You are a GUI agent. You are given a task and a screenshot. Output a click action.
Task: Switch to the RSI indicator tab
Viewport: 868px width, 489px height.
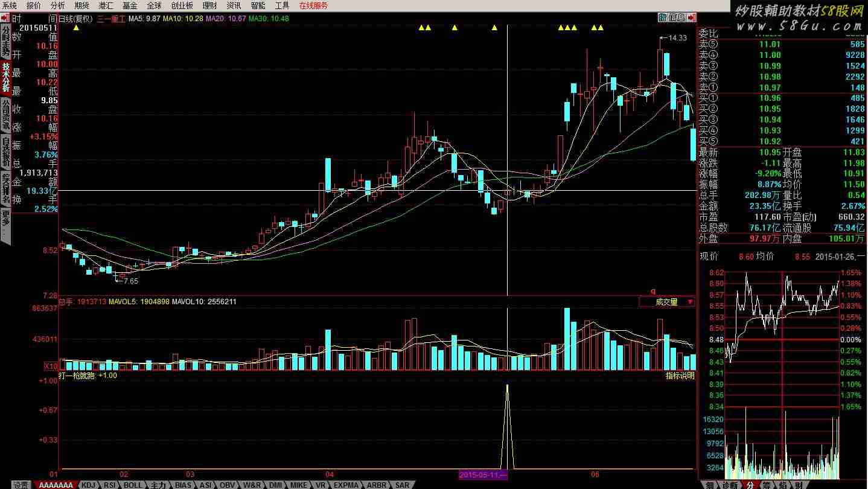(x=109, y=485)
